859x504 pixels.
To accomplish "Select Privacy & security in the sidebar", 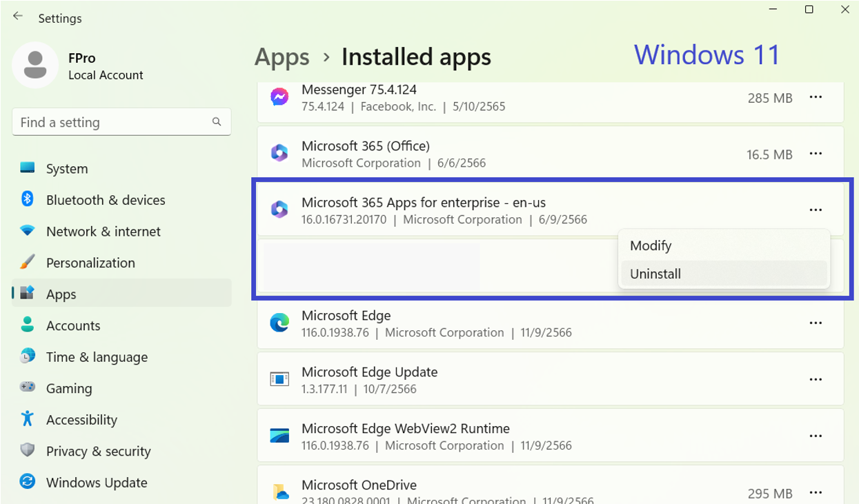I will [98, 451].
